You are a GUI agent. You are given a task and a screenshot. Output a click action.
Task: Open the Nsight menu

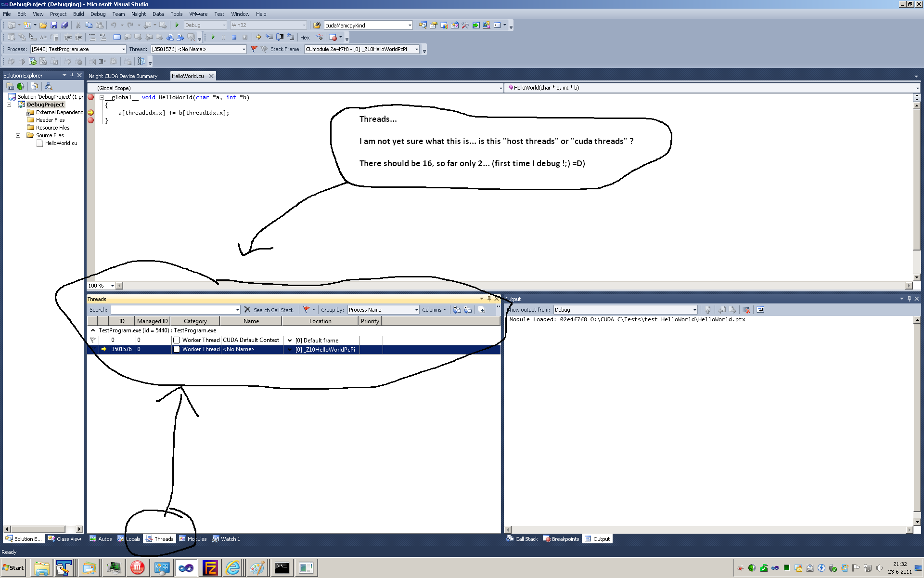138,14
